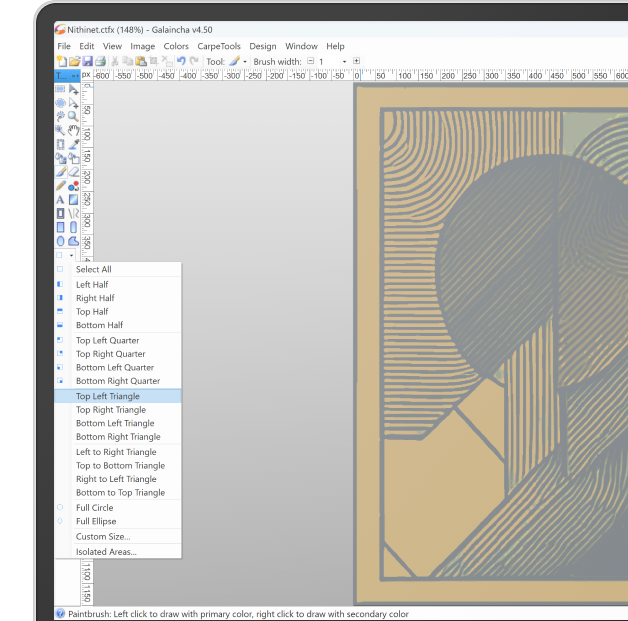Choose the Text tool
Image resolution: width=628 pixels, height=621 pixels.
60,200
